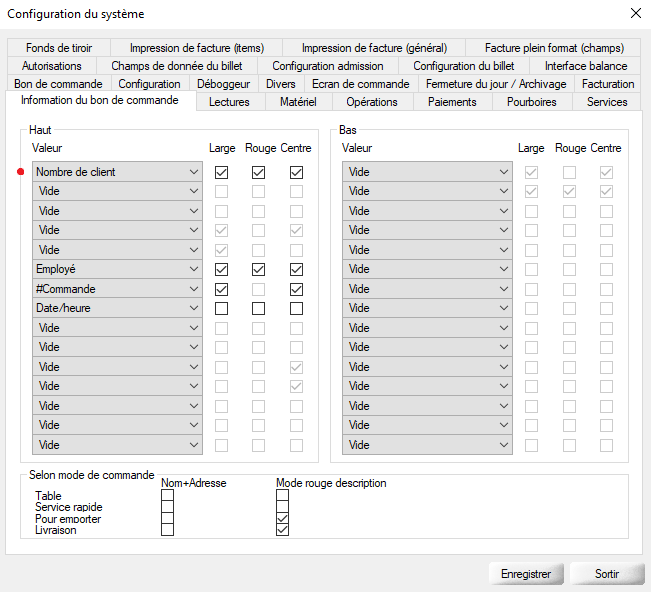Screen dimensions: 651x592
Task: Enable Rouge for Date/heure row
Action: tap(258, 308)
